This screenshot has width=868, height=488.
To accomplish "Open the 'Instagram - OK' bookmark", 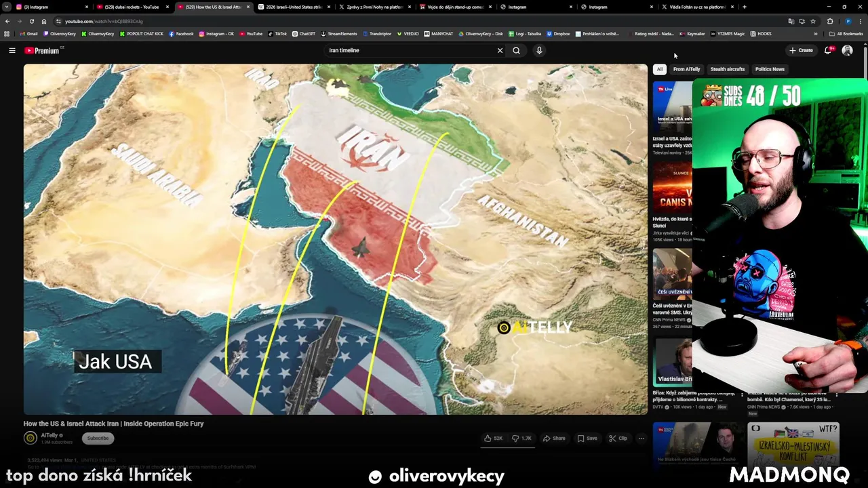I will [x=216, y=34].
